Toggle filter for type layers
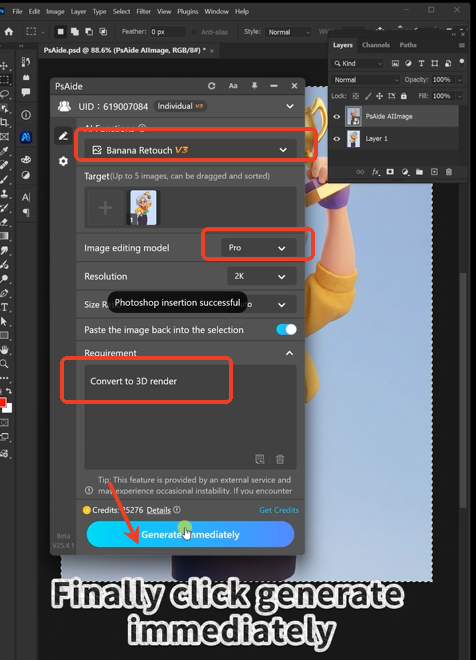The height and width of the screenshot is (660, 476). 421,63
